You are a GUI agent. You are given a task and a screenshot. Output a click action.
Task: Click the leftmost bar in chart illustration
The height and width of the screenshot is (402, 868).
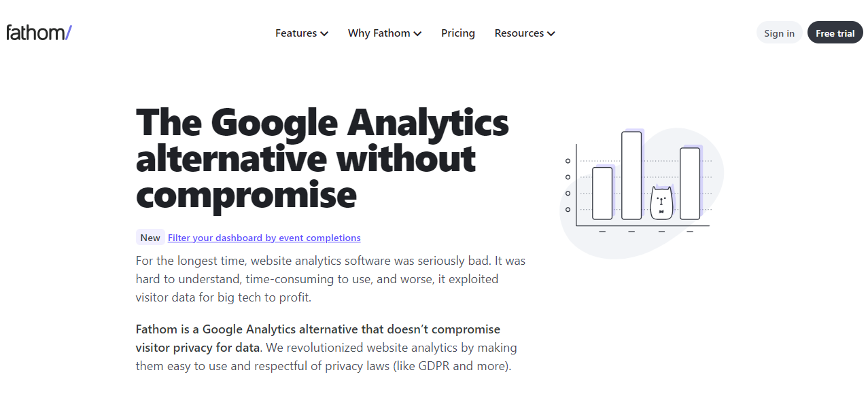(x=602, y=194)
